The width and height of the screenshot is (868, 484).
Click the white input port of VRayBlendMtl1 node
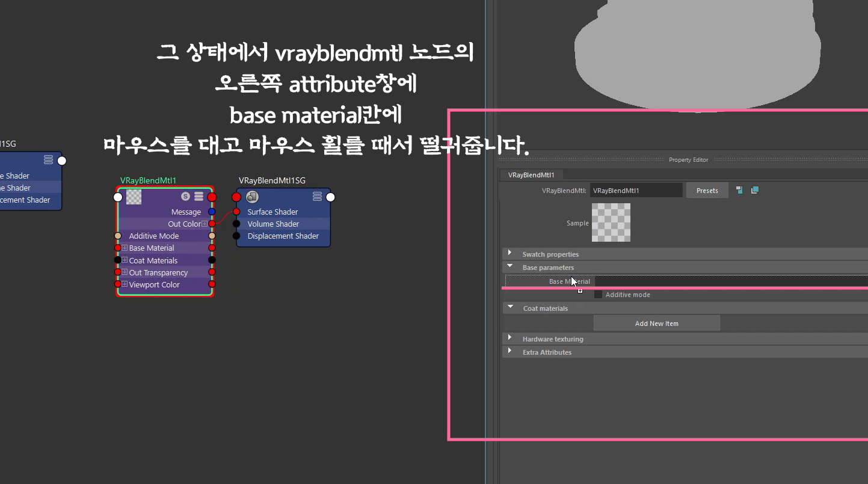[118, 197]
